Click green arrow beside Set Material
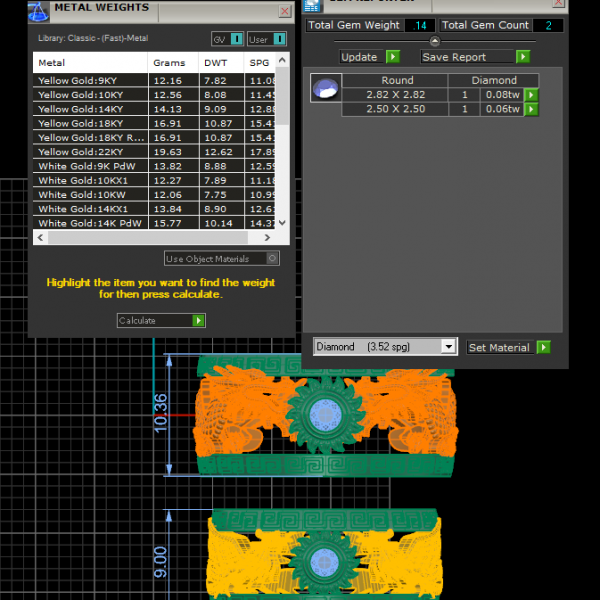The height and width of the screenshot is (600, 600). (543, 347)
